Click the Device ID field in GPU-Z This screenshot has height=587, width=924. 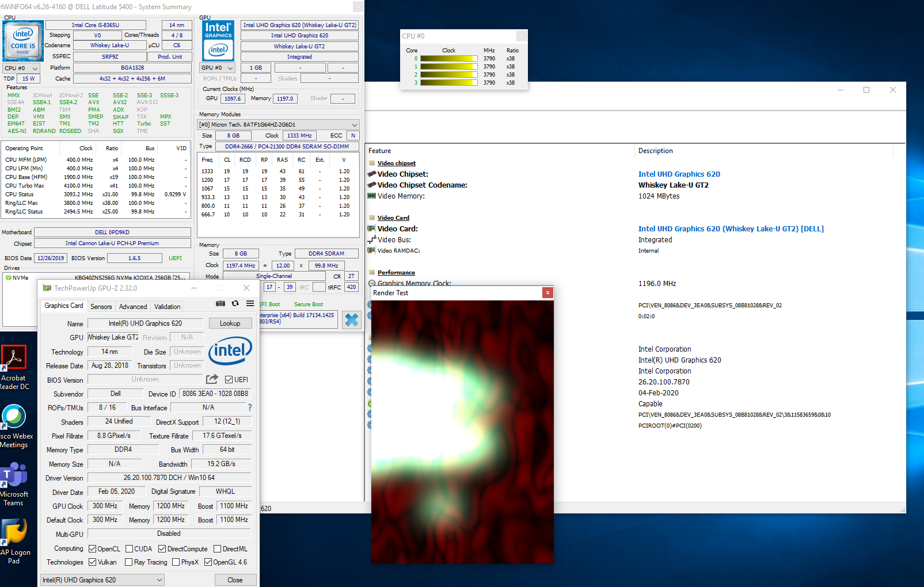tap(215, 394)
